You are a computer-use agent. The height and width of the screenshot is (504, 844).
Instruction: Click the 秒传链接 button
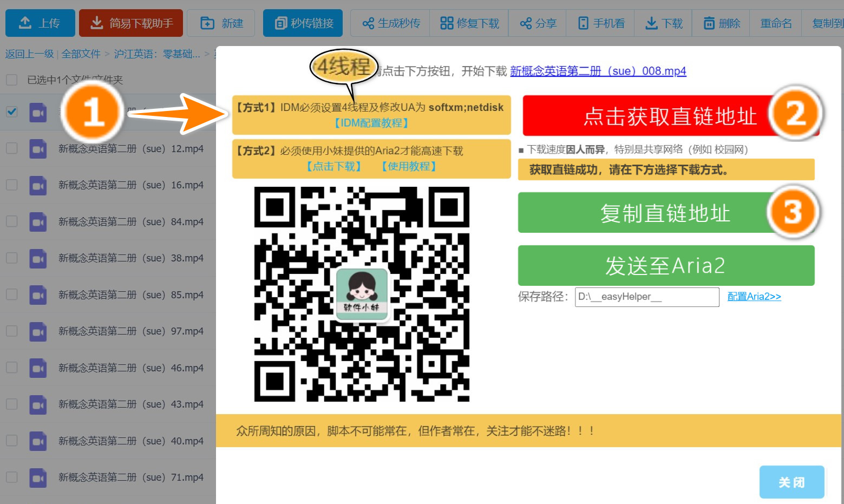tap(303, 23)
